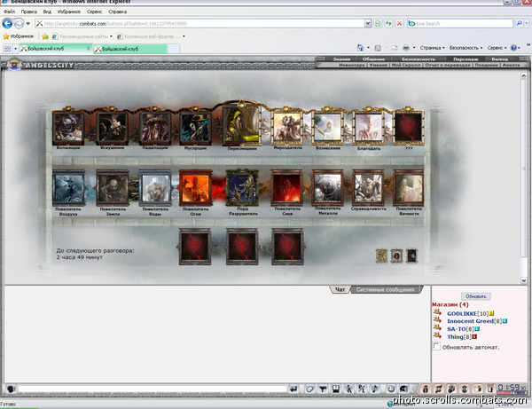Open the Сервис command bar dropdown

497,48
